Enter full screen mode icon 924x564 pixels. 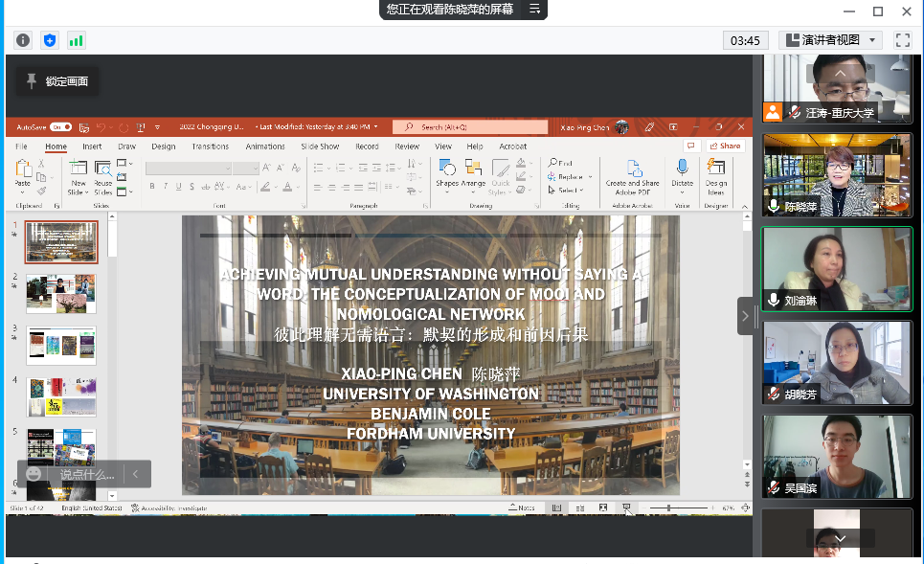click(902, 40)
